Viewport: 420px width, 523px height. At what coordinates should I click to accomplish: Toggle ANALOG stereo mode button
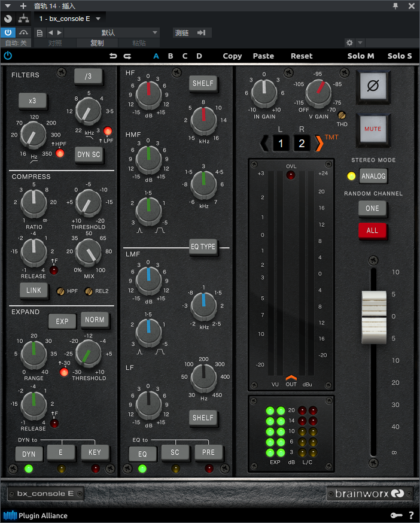pos(373,176)
